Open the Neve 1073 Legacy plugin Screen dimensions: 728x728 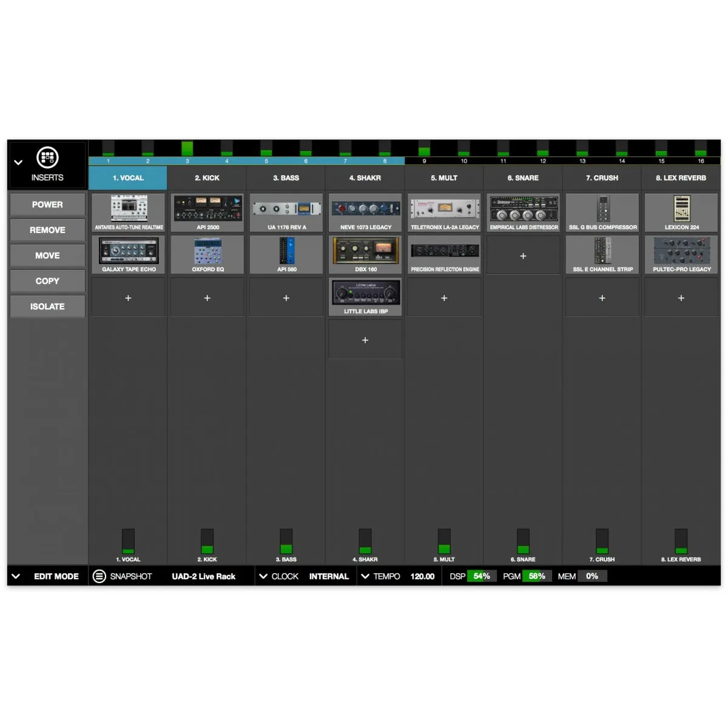tap(365, 212)
